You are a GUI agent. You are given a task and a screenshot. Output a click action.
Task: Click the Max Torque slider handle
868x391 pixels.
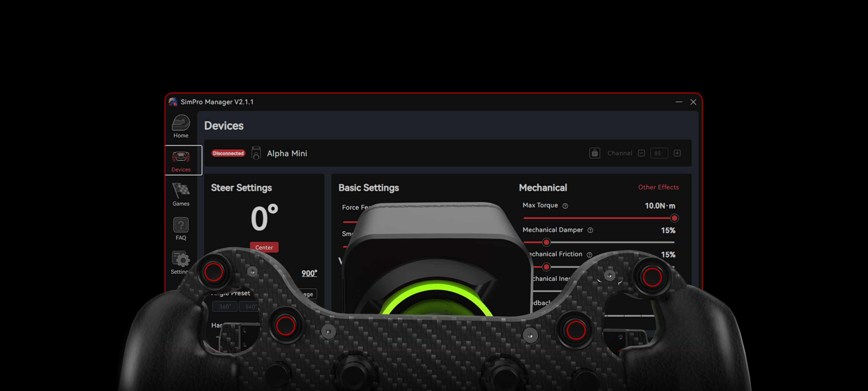coord(674,218)
